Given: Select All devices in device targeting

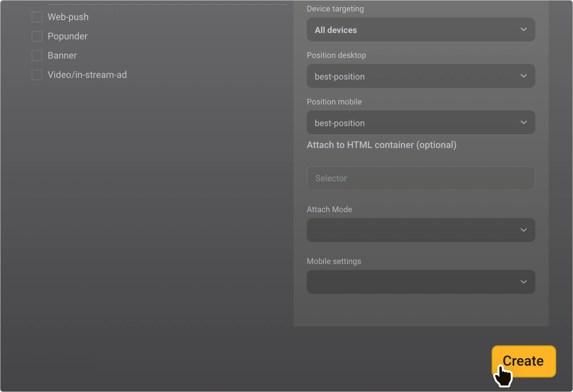Looking at the screenshot, I should [336, 30].
